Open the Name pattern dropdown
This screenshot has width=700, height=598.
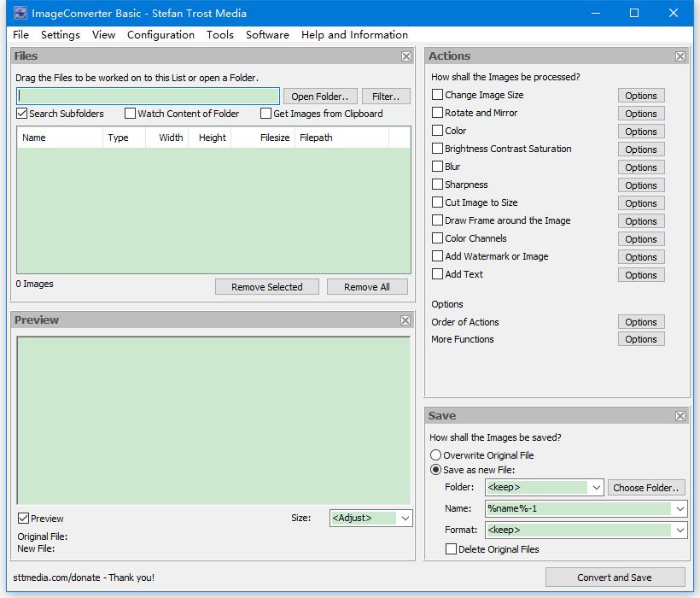click(680, 508)
